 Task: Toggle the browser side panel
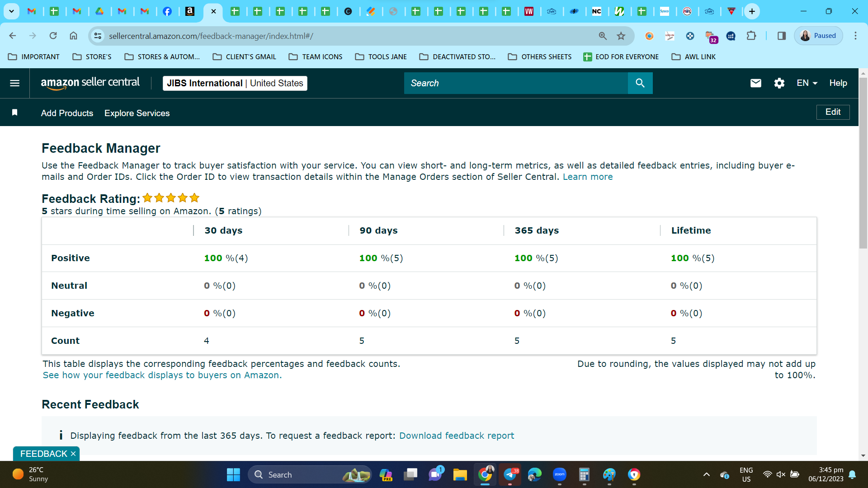782,36
